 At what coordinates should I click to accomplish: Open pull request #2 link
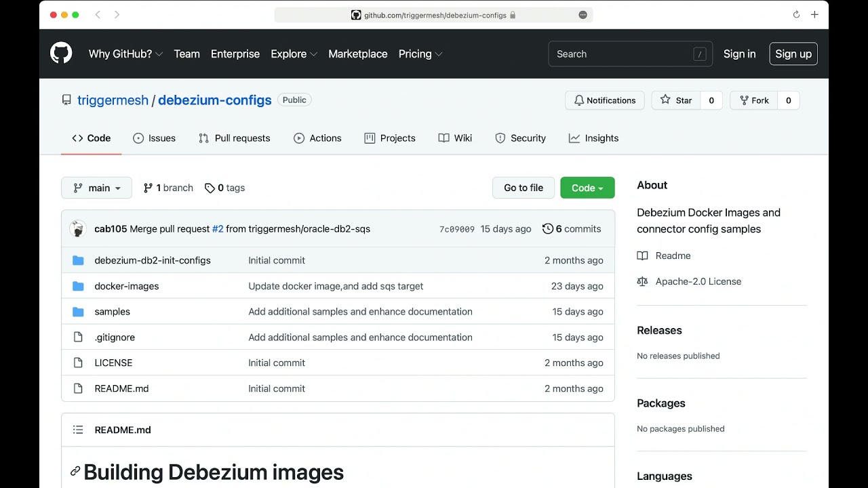point(218,229)
